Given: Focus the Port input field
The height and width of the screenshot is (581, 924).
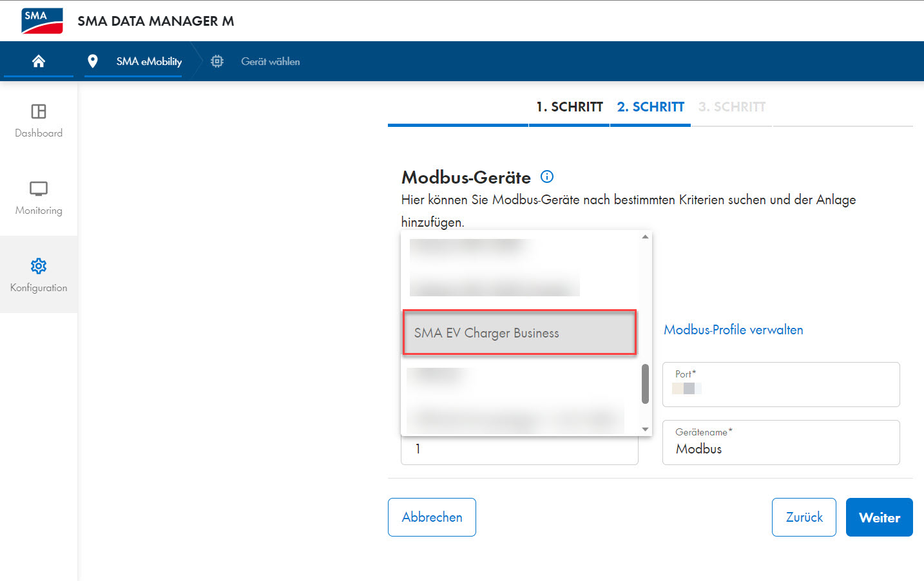Looking at the screenshot, I should coord(781,385).
